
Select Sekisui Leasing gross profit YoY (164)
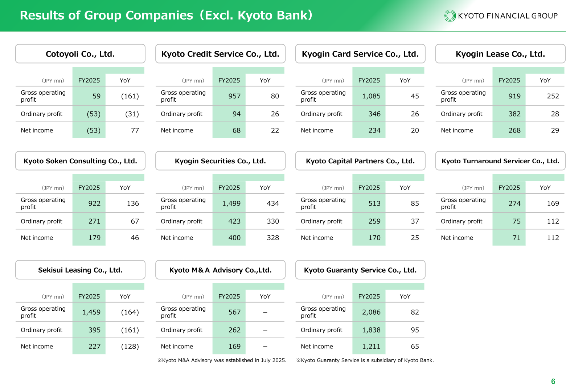pos(130,312)
